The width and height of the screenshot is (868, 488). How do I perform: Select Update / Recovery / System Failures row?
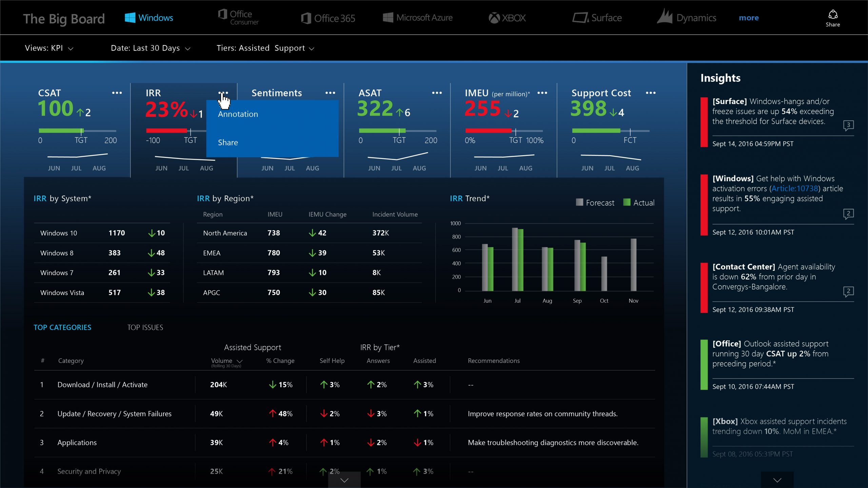tap(344, 414)
